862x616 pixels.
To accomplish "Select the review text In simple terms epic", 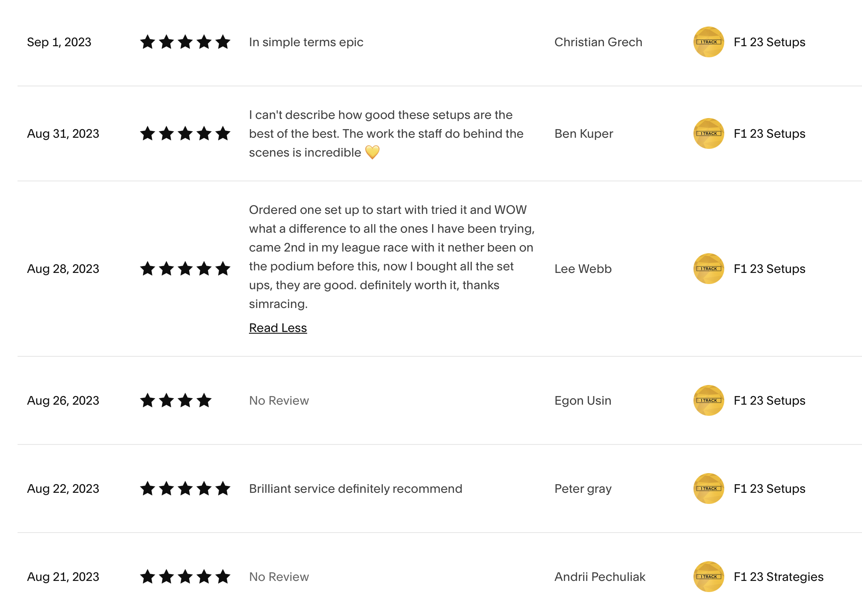I will [306, 42].
